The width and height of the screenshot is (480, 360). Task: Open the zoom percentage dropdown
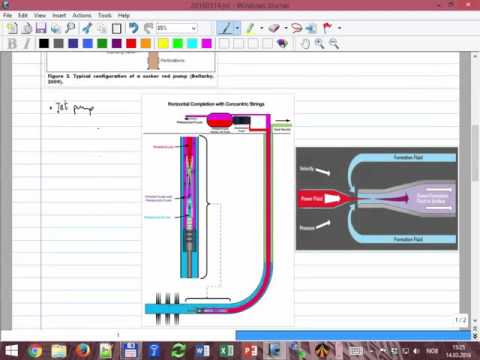tap(194, 28)
